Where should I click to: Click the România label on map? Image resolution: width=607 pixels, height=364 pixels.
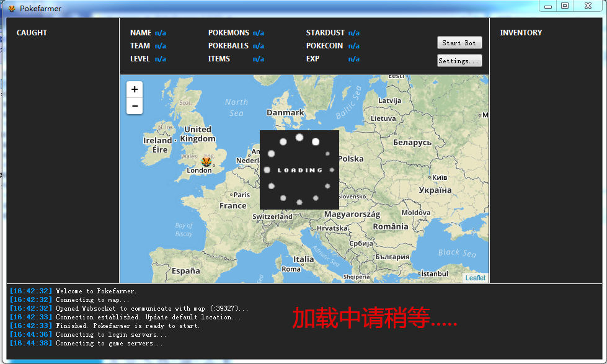pyautogui.click(x=390, y=226)
